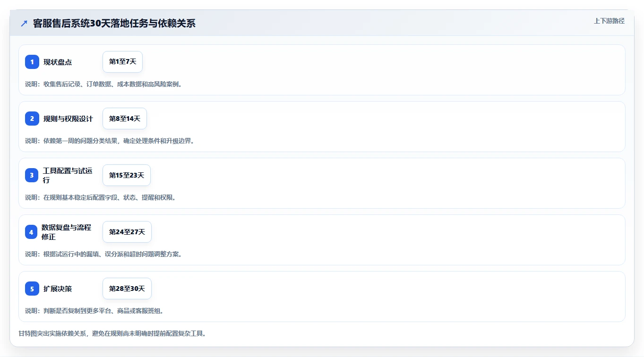Click the step 3 number badge
Viewport: 644px width, 357px height.
[x=32, y=175]
